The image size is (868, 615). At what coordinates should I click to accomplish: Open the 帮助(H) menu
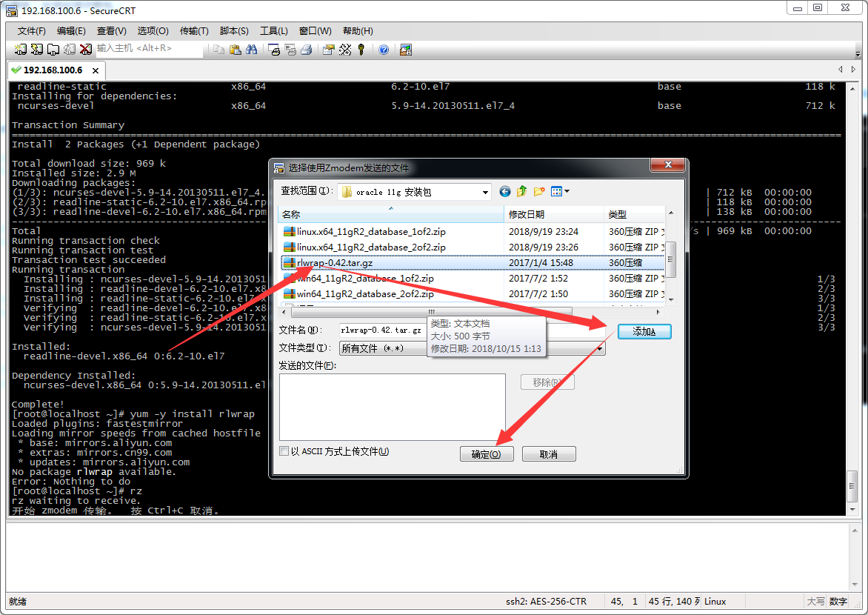tap(358, 31)
